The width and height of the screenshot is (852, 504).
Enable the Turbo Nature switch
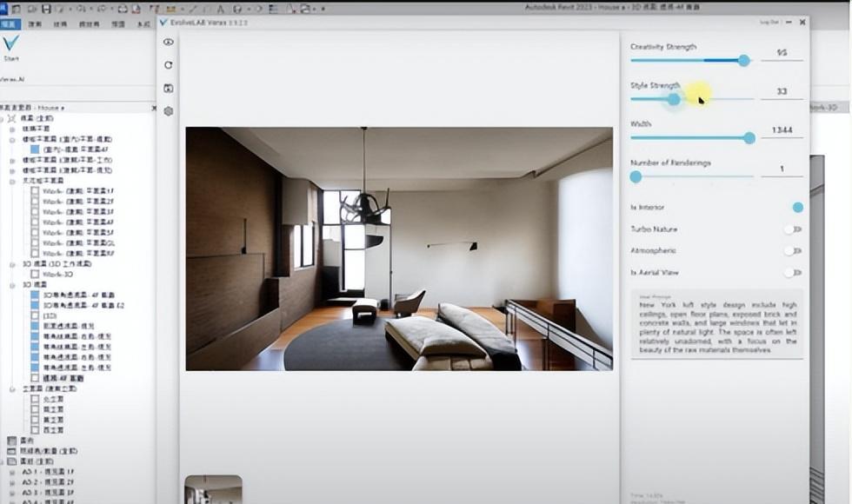793,229
